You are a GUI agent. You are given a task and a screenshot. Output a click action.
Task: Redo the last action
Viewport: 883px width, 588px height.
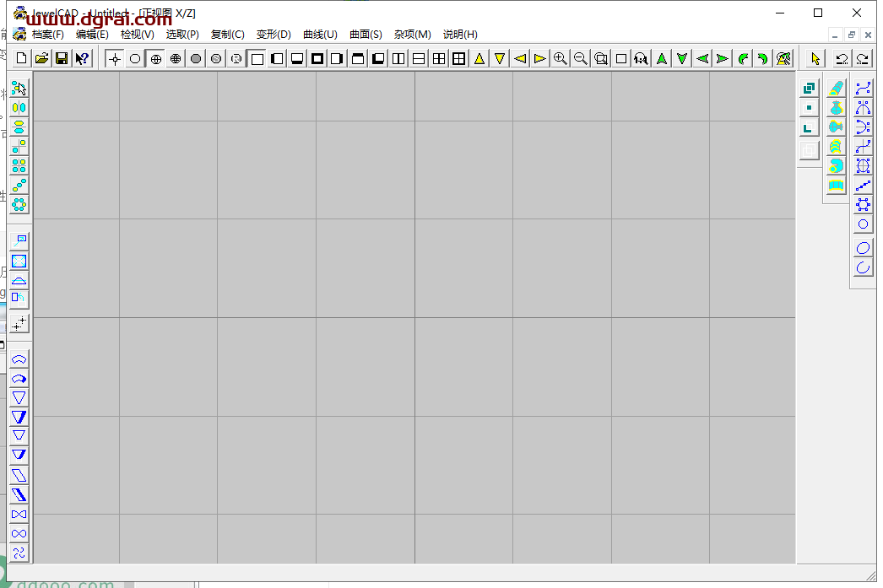(862, 58)
